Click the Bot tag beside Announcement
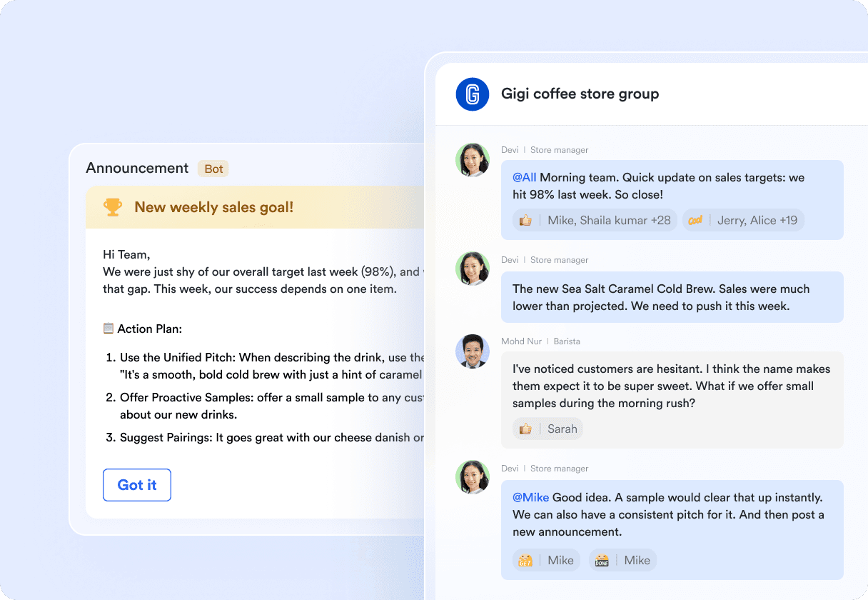 coord(213,169)
